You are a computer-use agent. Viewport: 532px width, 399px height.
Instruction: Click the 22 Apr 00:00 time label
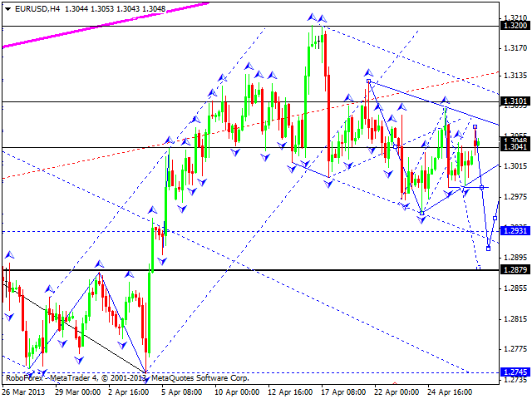coord(397,392)
